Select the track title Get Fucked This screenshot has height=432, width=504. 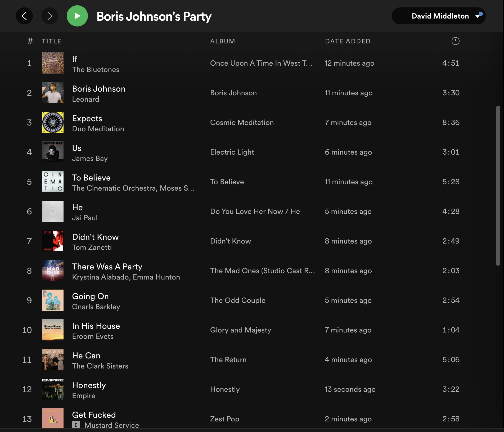tap(94, 415)
